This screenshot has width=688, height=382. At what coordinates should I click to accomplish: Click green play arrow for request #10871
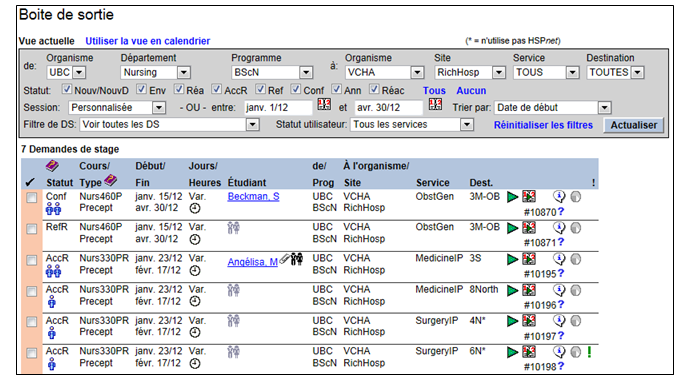click(x=512, y=228)
